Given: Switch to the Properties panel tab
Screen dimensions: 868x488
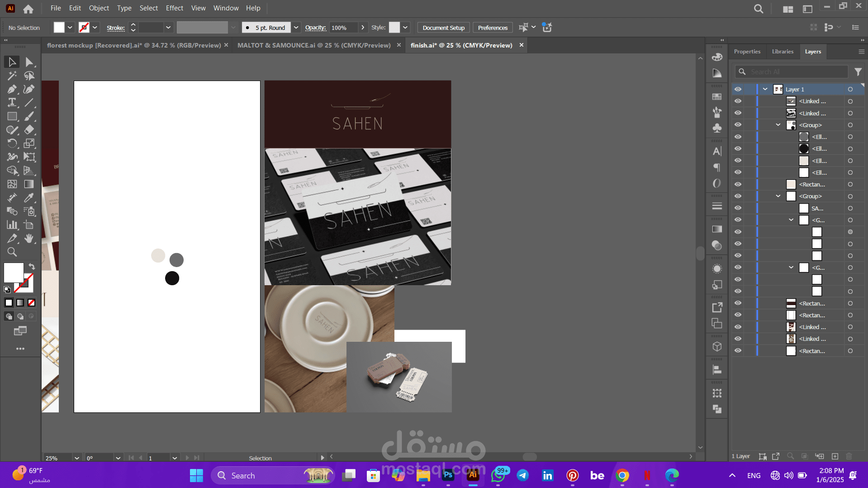Looking at the screenshot, I should tap(747, 52).
